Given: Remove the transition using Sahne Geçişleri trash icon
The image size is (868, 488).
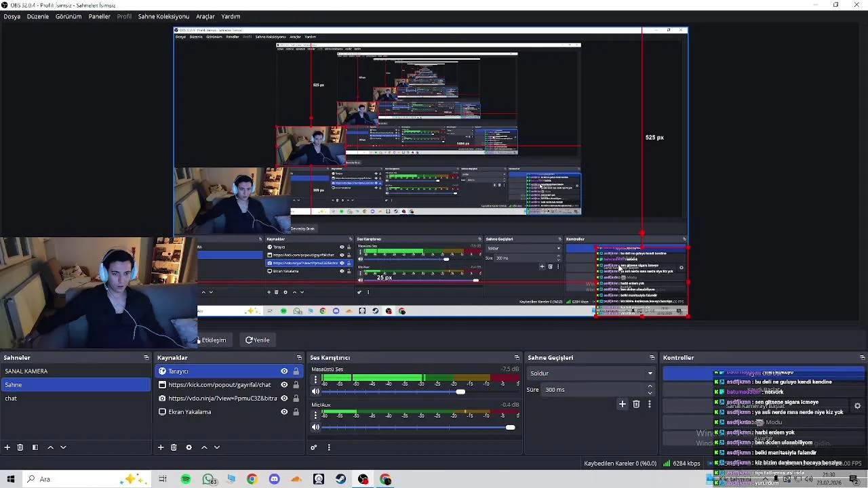Looking at the screenshot, I should (x=636, y=404).
